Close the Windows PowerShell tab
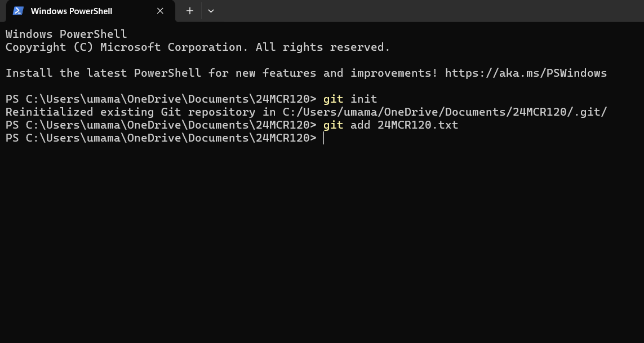Screen dimensions: 644x343 click(160, 11)
